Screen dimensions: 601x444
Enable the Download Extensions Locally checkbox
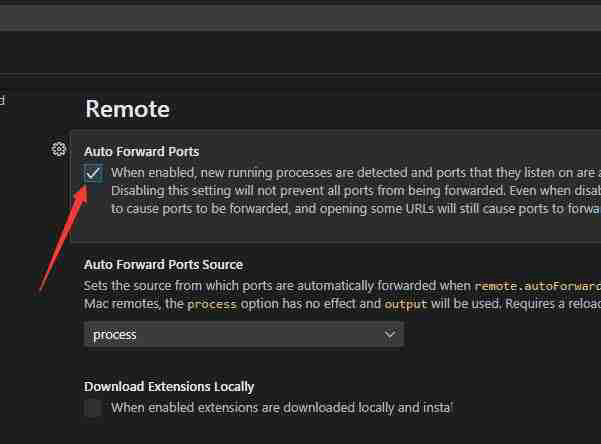[93, 407]
